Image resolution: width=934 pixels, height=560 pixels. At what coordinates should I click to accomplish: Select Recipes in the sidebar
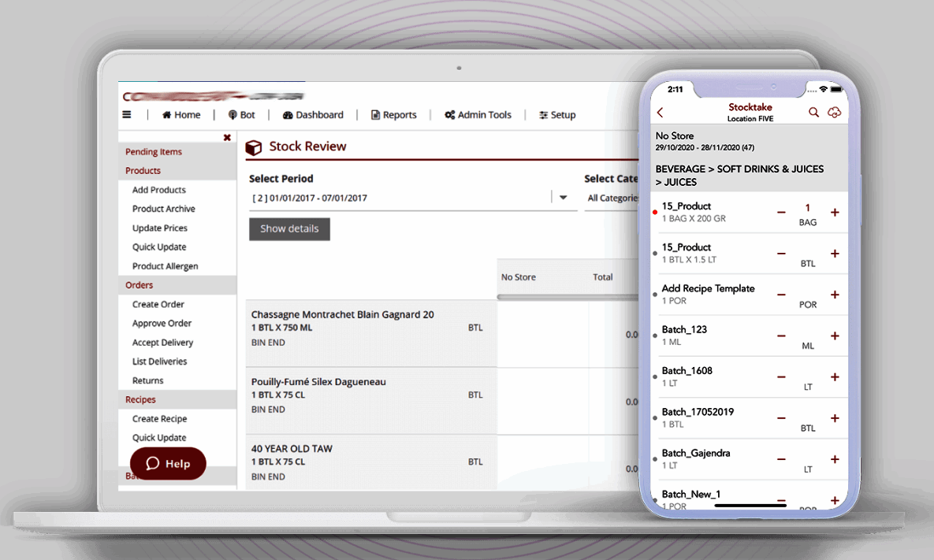(140, 399)
